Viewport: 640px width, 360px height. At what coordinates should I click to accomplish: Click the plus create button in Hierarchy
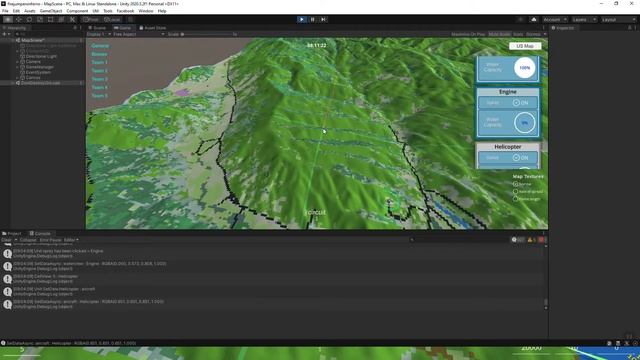[x=5, y=34]
